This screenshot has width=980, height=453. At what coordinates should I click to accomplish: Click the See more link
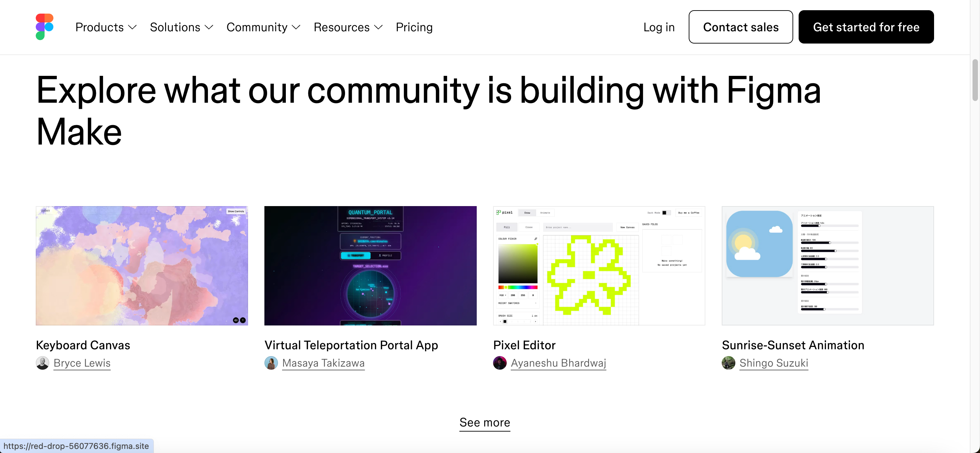pos(484,422)
